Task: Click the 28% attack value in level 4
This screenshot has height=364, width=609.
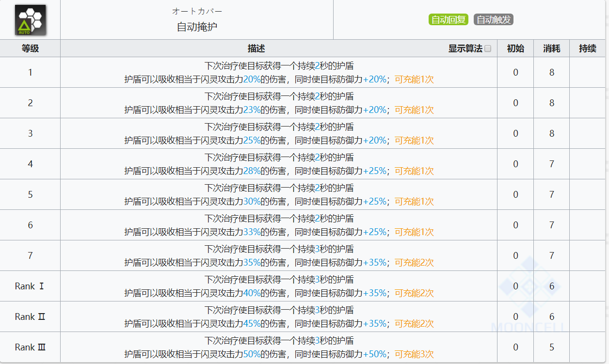Action: [252, 171]
